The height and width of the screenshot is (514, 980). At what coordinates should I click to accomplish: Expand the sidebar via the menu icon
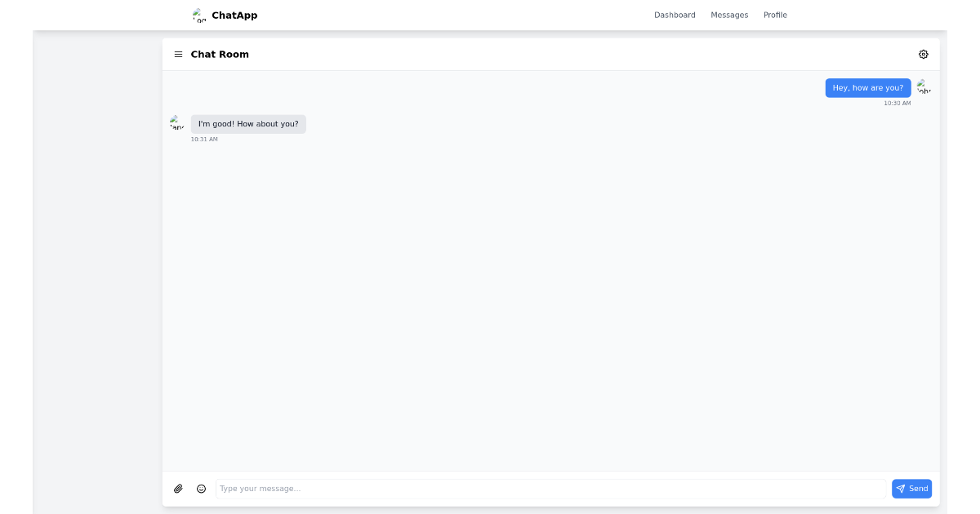tap(179, 54)
